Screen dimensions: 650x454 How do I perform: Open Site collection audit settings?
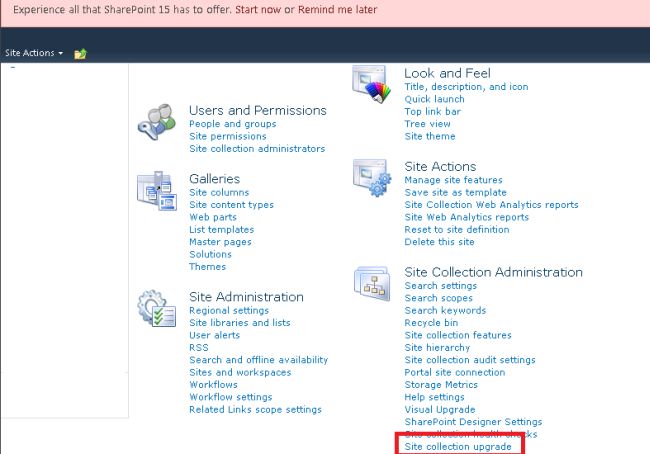click(470, 360)
